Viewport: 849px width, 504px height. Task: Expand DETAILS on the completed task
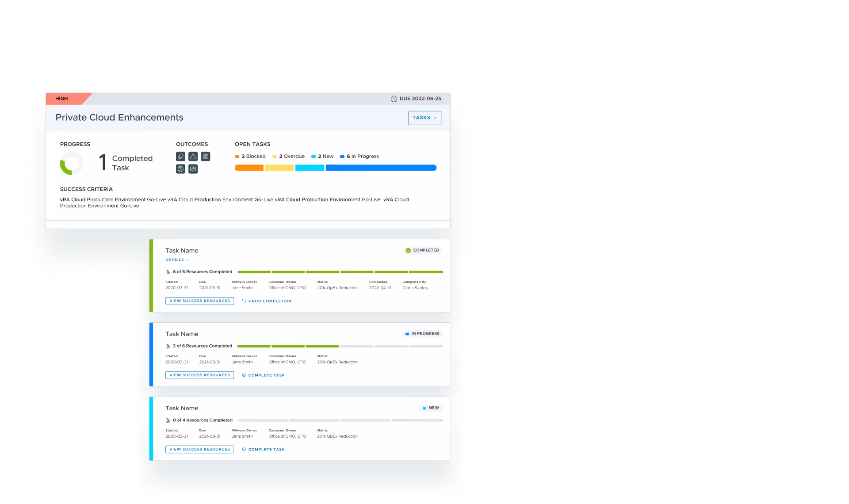click(177, 260)
